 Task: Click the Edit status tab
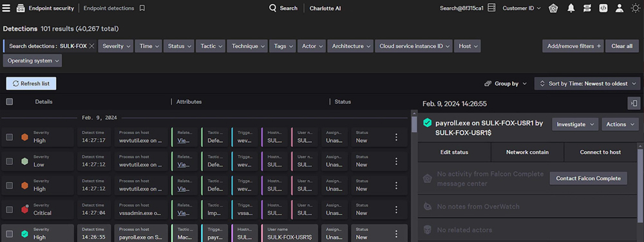(454, 152)
